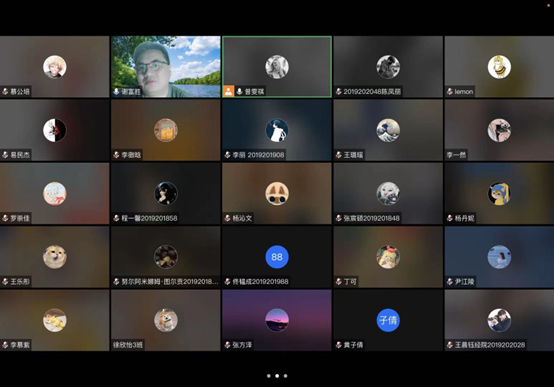Click the active microphone in green-bordered tile
This screenshot has width=554, height=387.
pyautogui.click(x=240, y=92)
